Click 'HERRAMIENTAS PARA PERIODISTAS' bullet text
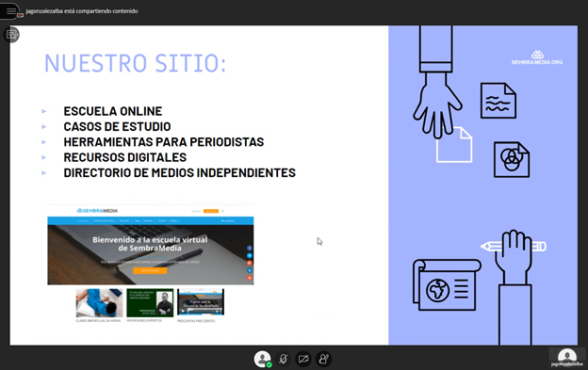This screenshot has height=370, width=588. pyautogui.click(x=164, y=142)
